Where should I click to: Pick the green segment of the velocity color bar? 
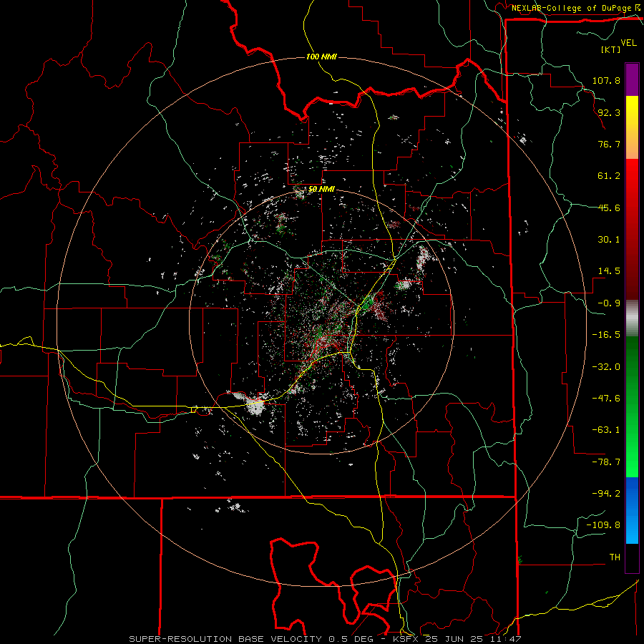(632, 406)
